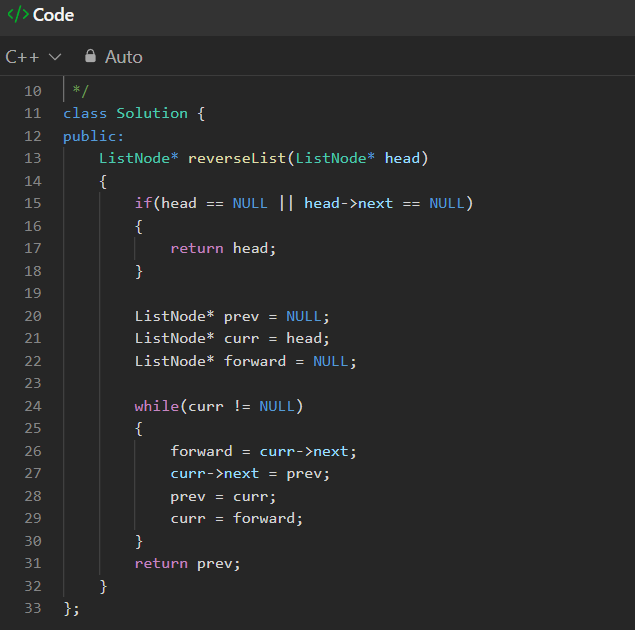Screen dimensions: 635x630
Task: Click line number 15 in the gutter
Action: click(x=33, y=203)
